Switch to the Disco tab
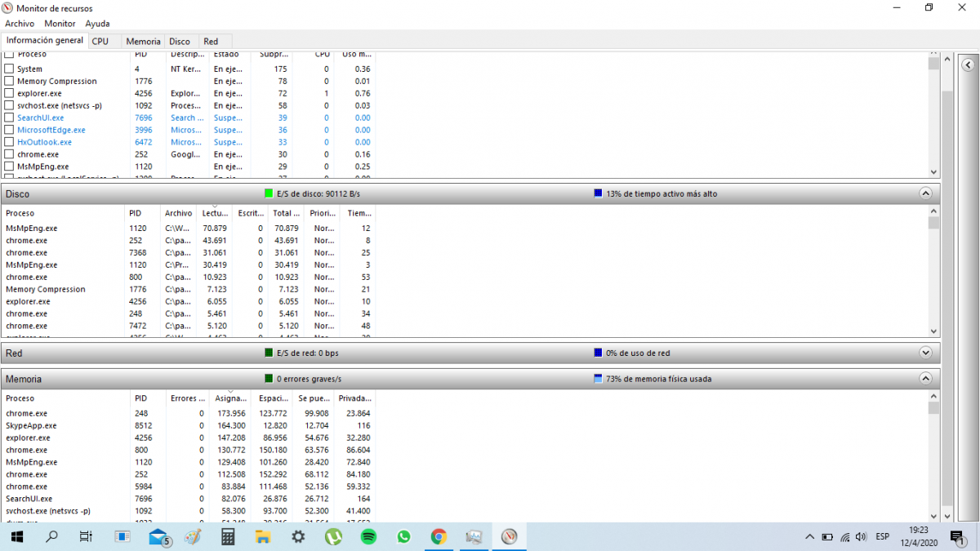The image size is (980, 551). pyautogui.click(x=180, y=41)
